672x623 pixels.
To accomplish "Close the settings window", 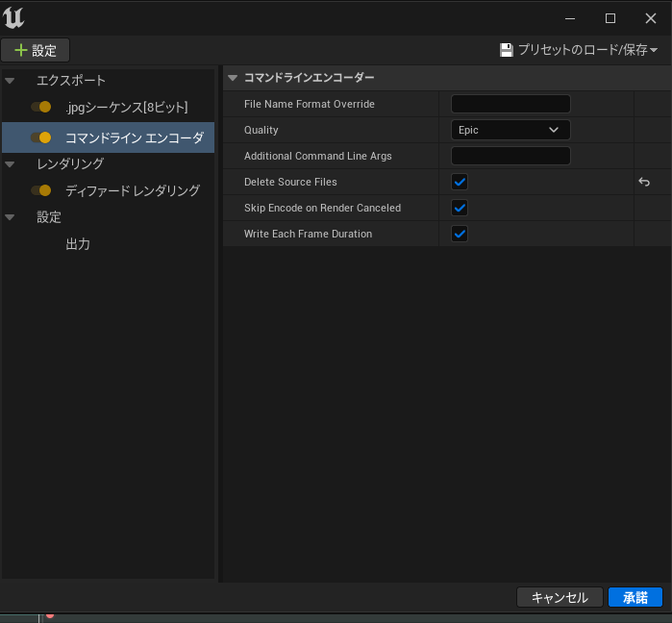I will [x=651, y=18].
